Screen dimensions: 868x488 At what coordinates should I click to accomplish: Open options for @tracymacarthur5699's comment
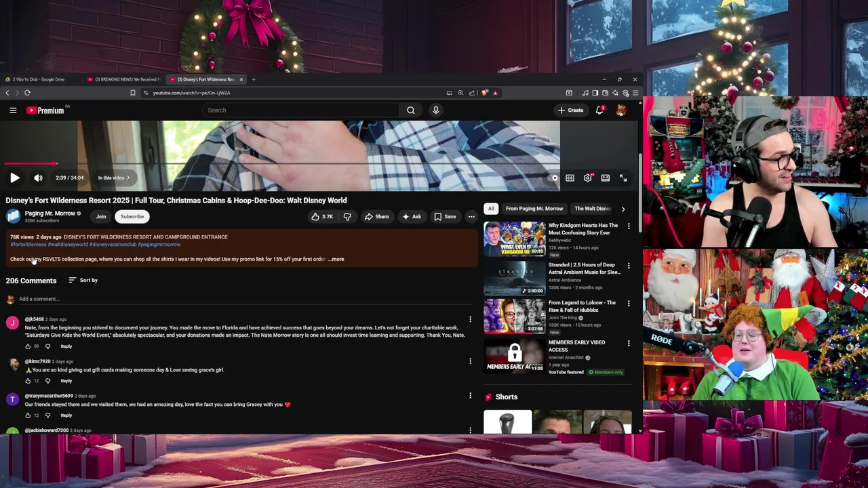coord(470,396)
